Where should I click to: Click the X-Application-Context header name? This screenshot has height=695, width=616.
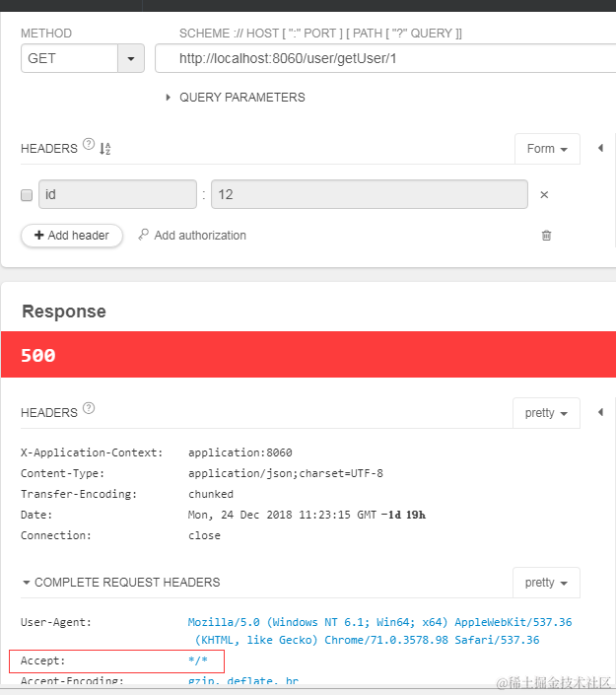92,452
